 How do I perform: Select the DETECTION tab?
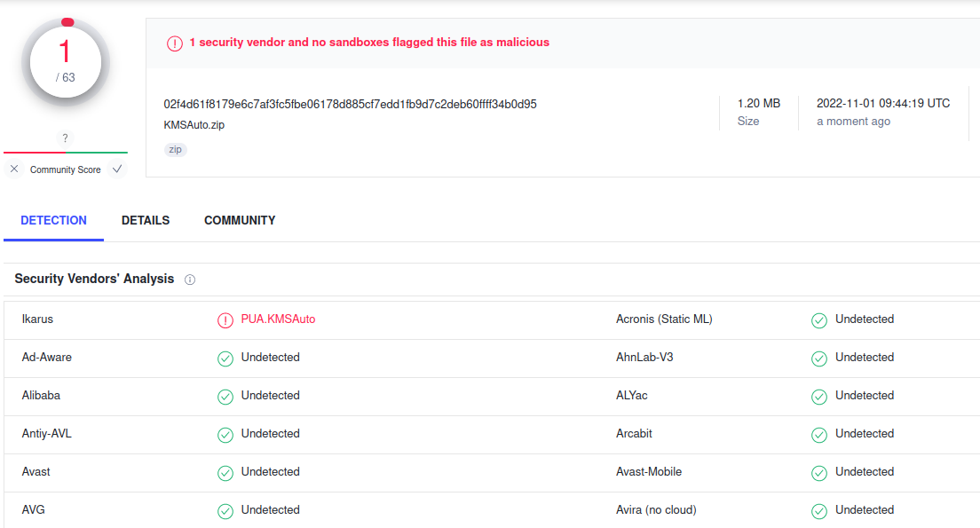tap(54, 221)
